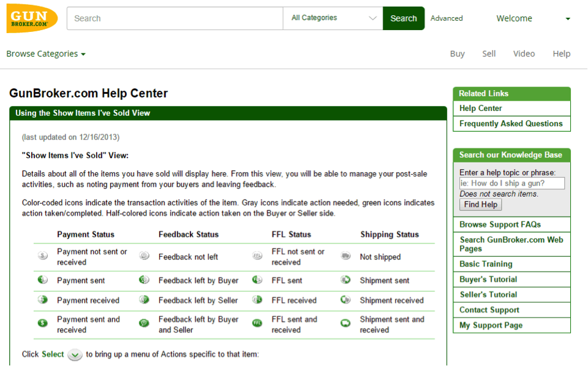Click the gray Feedback not left icon
The height and width of the screenshot is (366, 588).
coord(144,256)
